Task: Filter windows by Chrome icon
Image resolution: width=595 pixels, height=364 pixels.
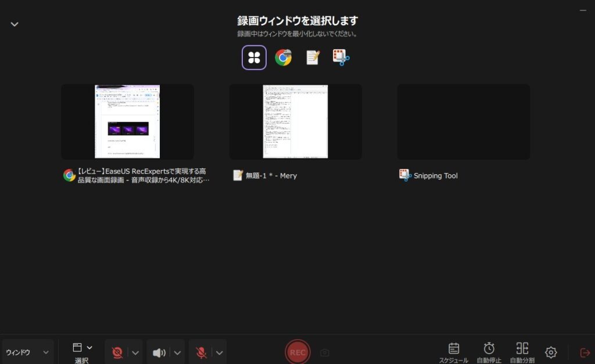Action: [x=284, y=57]
